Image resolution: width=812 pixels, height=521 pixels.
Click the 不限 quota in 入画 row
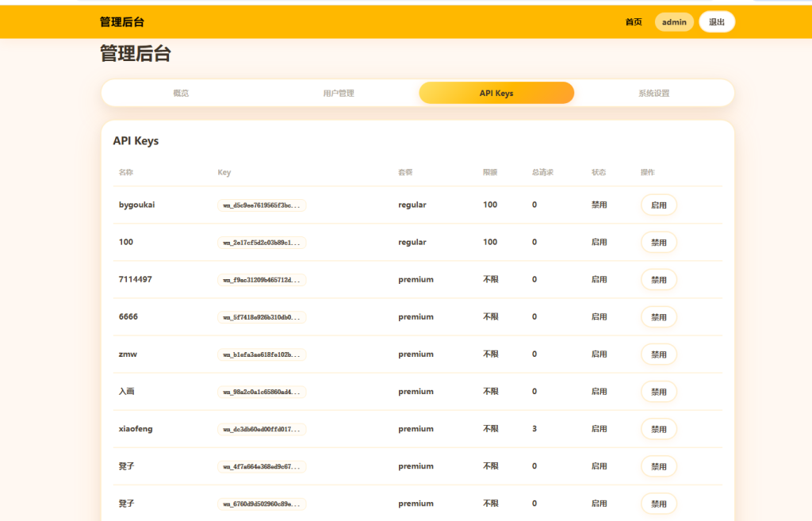pos(491,392)
